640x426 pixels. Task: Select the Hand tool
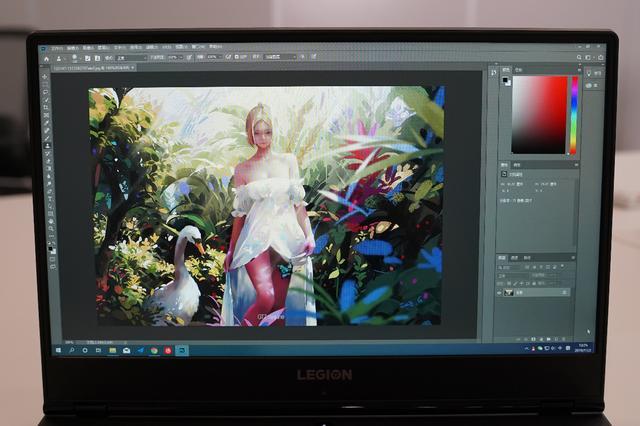[x=51, y=222]
